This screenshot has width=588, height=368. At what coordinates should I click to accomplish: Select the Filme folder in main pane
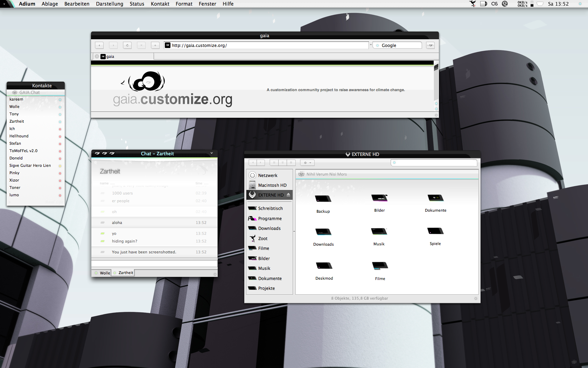point(380,266)
